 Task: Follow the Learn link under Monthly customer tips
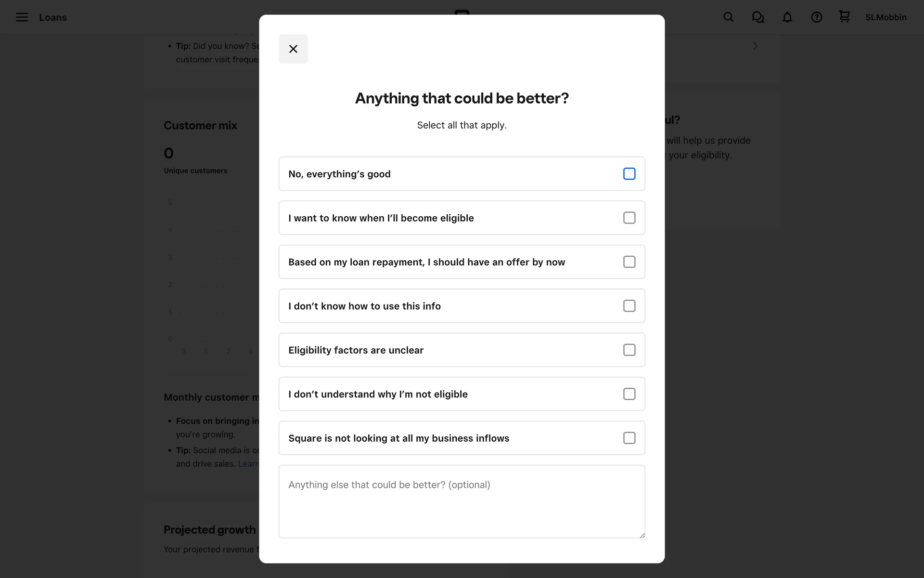click(x=248, y=464)
